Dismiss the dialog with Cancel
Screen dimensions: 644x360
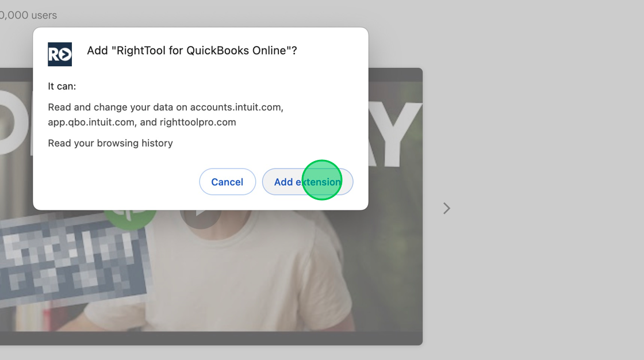pyautogui.click(x=228, y=182)
